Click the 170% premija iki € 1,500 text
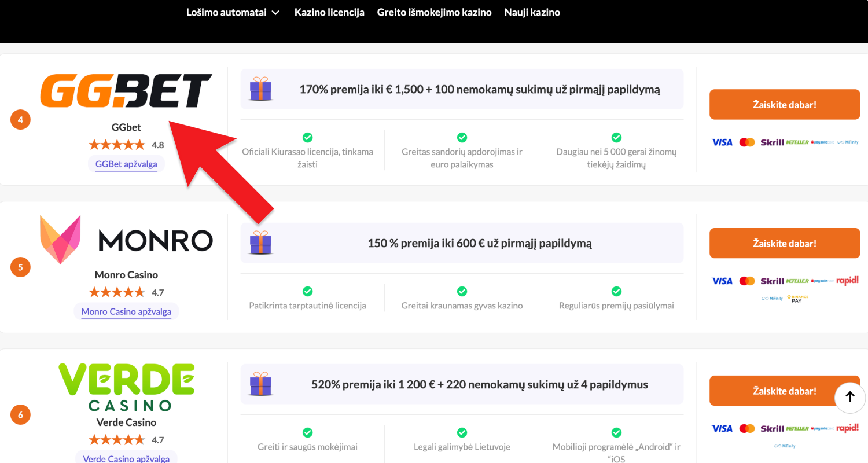This screenshot has width=868, height=463. 480,90
